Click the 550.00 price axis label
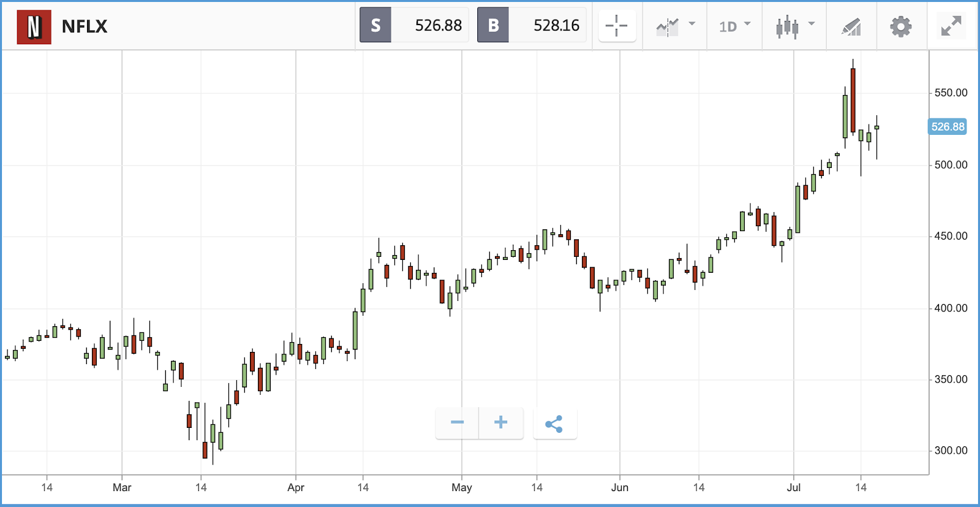The width and height of the screenshot is (980, 507). tap(951, 93)
